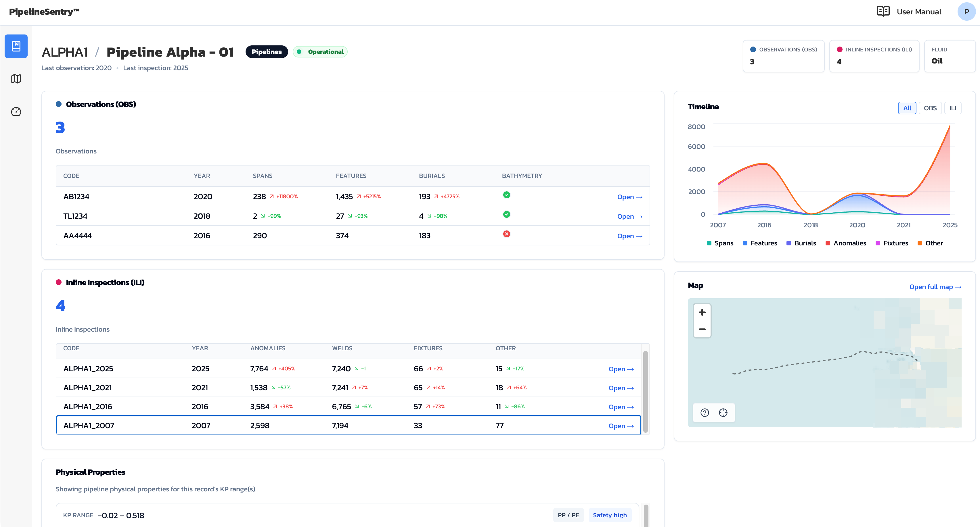980x527 pixels.
Task: Click the Pipelines breadcrumb badge
Action: point(266,52)
